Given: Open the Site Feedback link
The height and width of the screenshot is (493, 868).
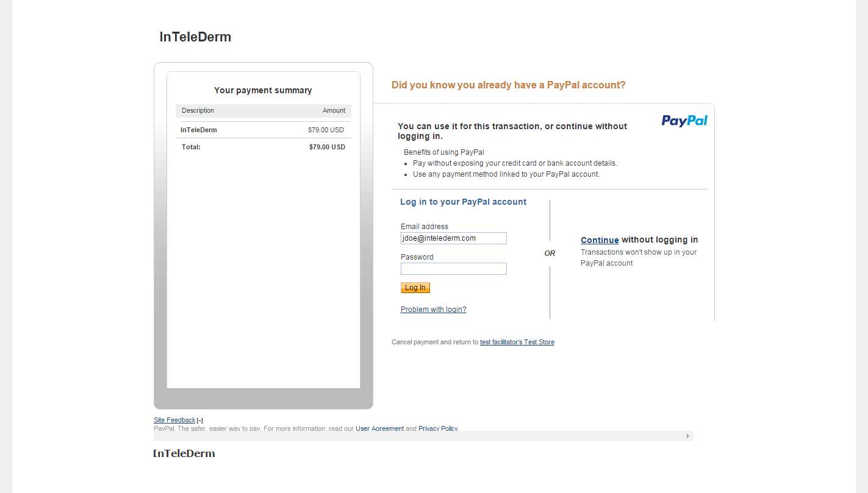Looking at the screenshot, I should coord(174,420).
